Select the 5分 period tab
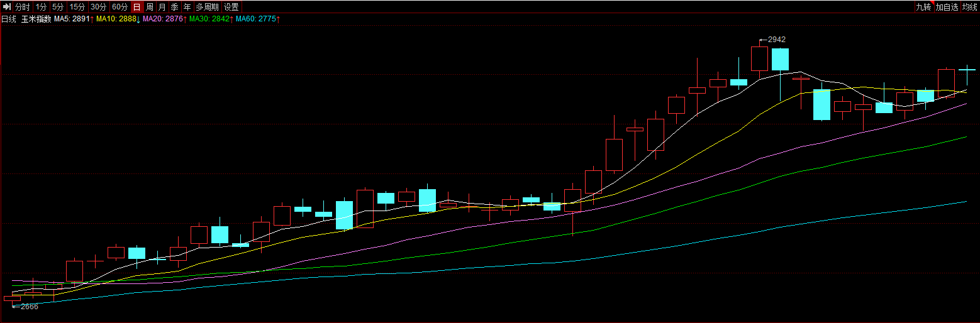 (x=58, y=7)
